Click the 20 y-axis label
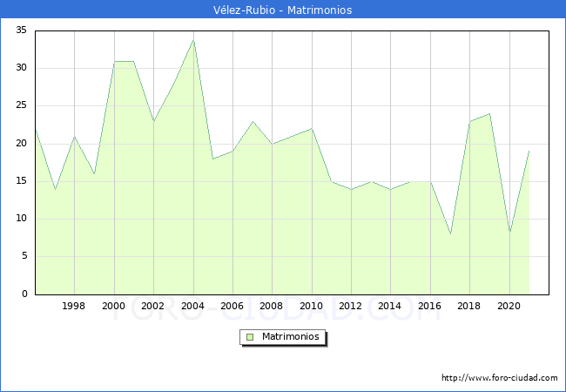 coord(21,143)
